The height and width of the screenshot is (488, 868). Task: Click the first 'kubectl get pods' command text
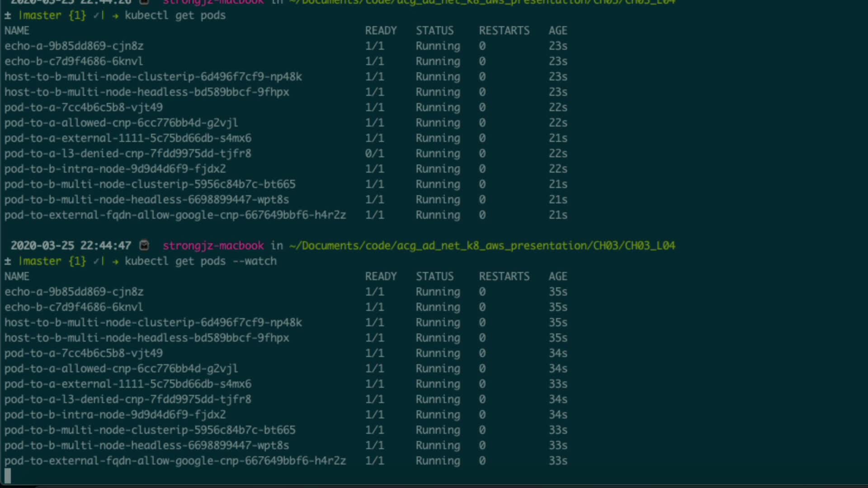click(175, 15)
